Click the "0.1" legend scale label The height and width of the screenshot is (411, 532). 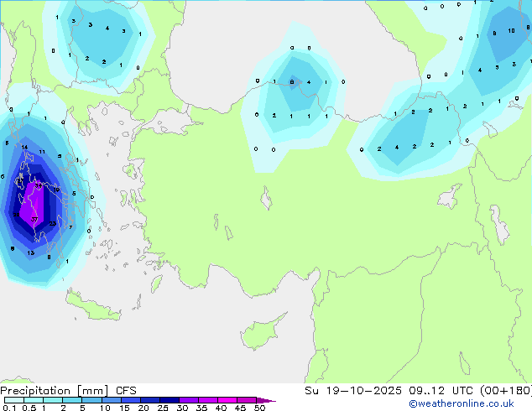pos(9,408)
